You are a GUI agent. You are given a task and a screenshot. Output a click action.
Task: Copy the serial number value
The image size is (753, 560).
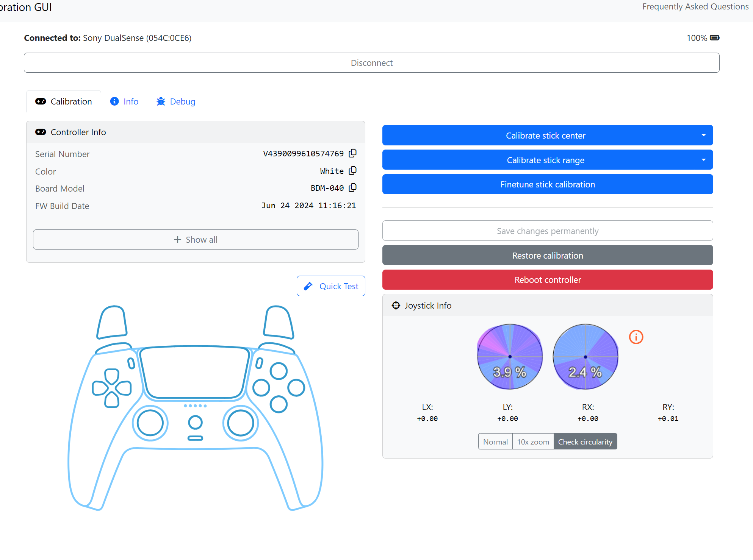(352, 153)
